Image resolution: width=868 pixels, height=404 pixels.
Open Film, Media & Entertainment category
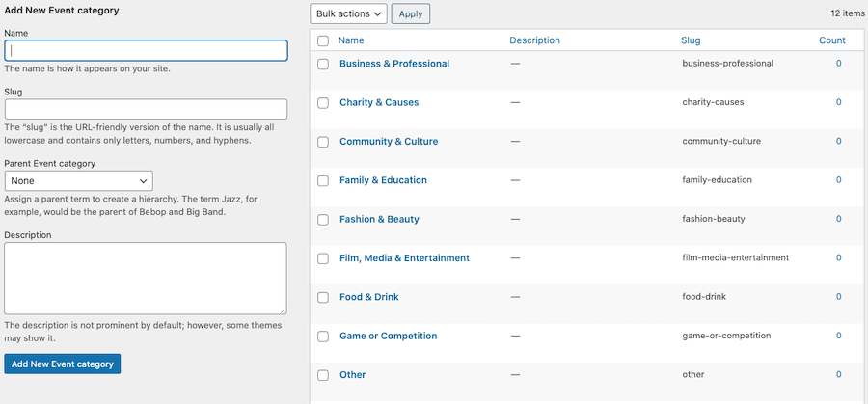[x=404, y=257]
